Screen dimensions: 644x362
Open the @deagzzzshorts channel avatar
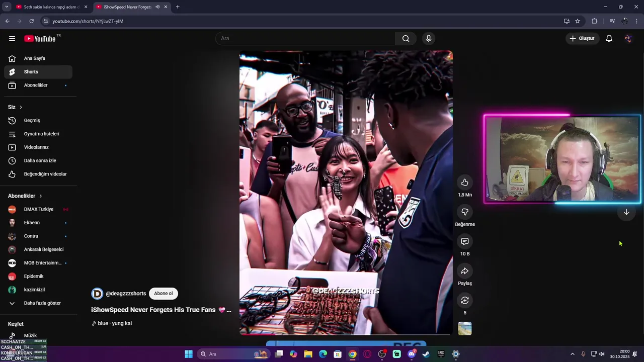click(x=97, y=294)
